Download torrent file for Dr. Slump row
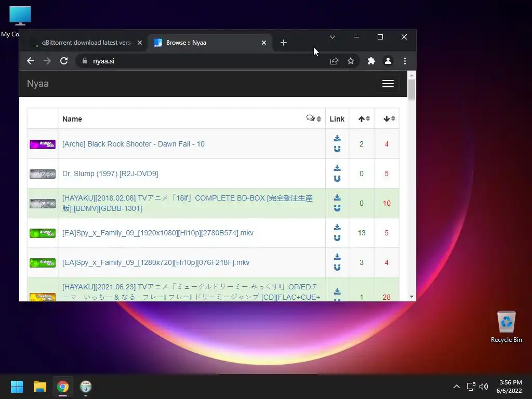 337,168
